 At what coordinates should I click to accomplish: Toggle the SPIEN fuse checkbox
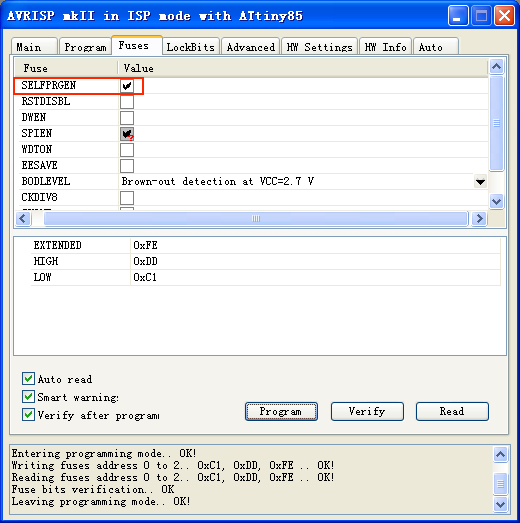coord(127,134)
